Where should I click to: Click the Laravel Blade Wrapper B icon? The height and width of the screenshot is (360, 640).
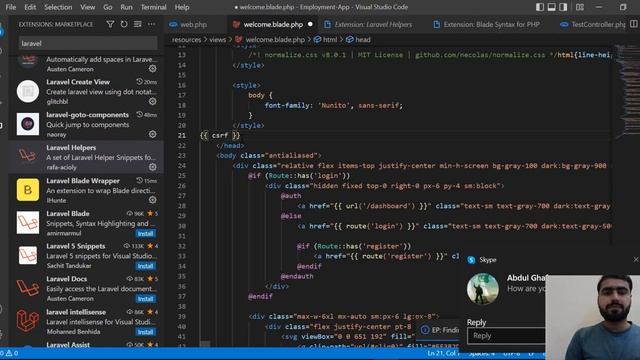(x=28, y=189)
